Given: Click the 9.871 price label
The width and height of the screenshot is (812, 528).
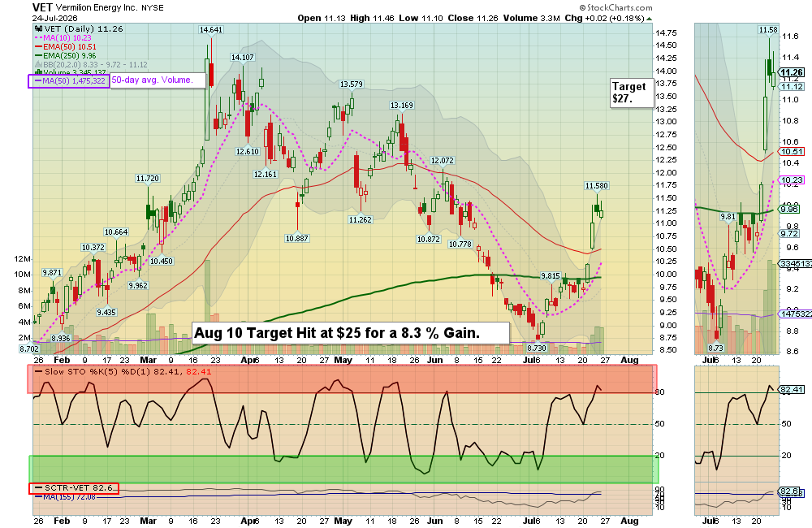Looking at the screenshot, I should 52,273.
